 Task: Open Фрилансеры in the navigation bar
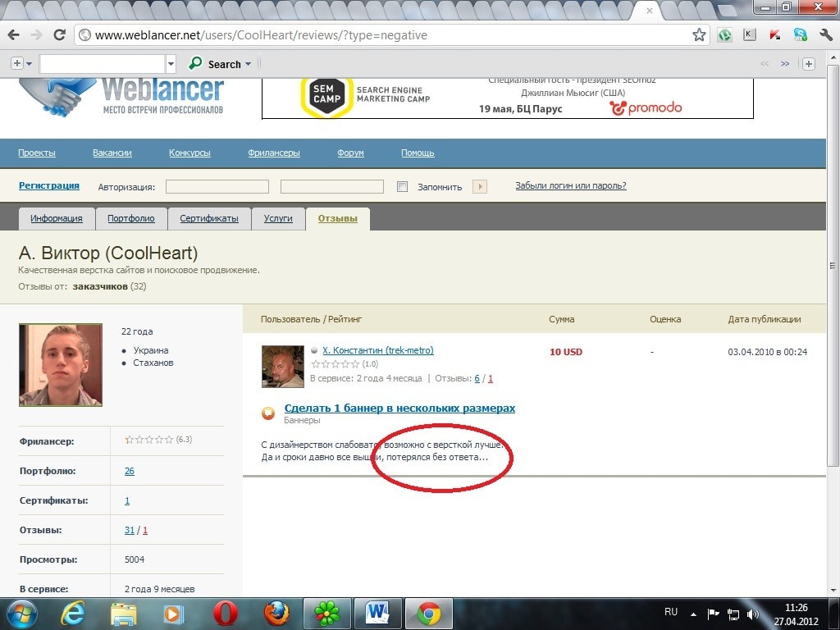point(274,153)
